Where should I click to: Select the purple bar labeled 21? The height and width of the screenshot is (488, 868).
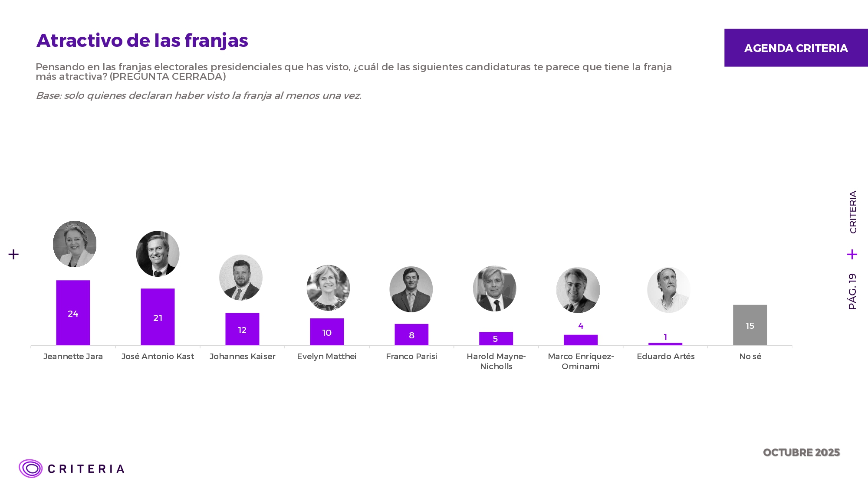158,317
